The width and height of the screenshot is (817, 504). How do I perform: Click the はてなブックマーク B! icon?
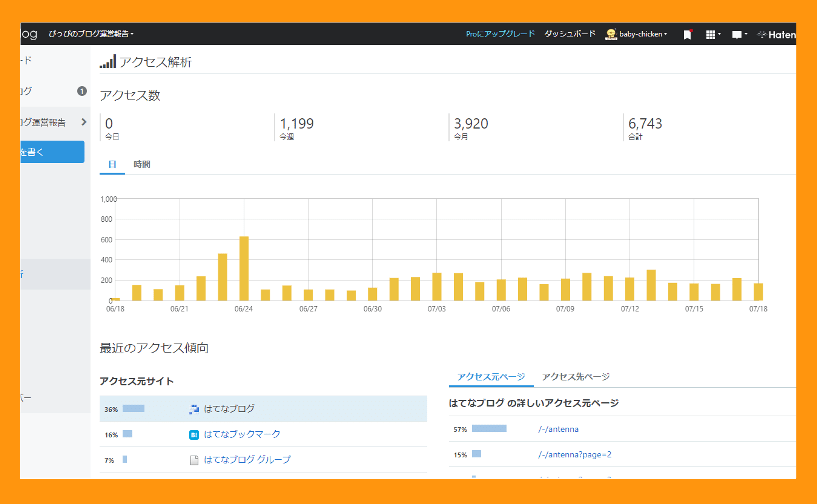click(x=194, y=434)
